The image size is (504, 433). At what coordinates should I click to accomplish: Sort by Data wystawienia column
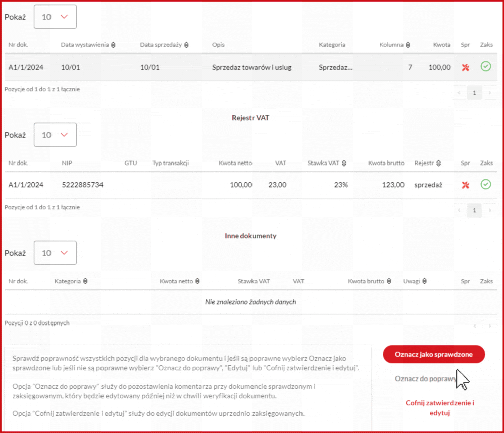pos(88,45)
